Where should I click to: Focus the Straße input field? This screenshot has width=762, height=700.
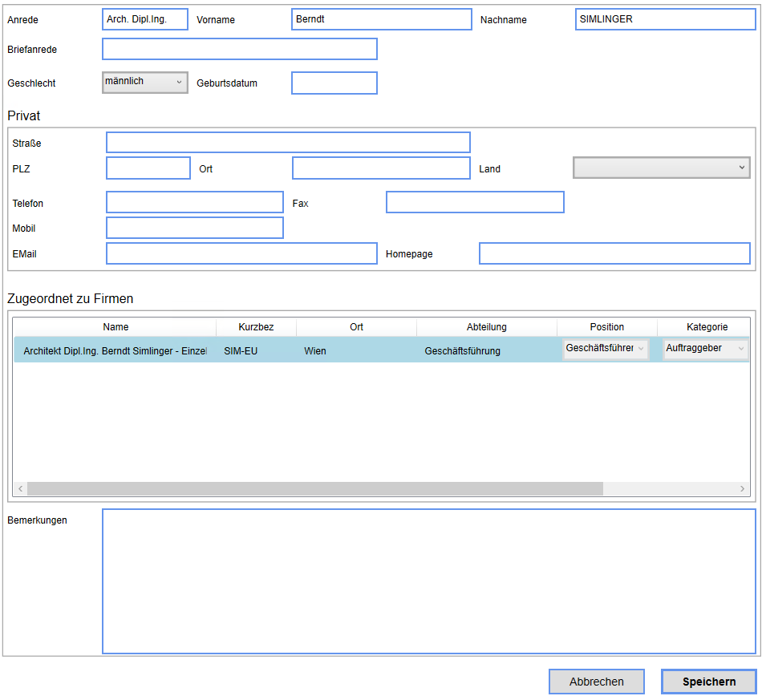(288, 143)
